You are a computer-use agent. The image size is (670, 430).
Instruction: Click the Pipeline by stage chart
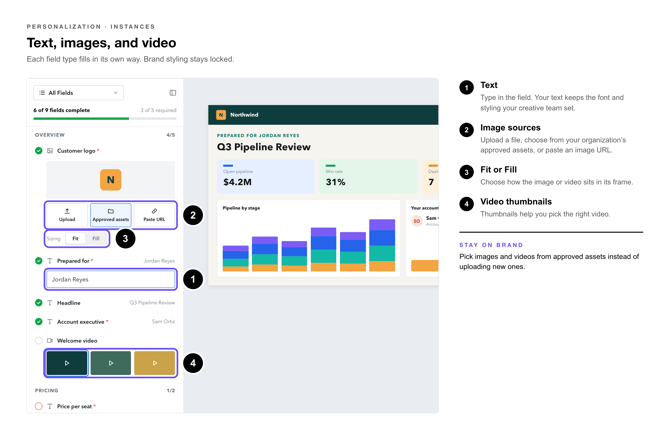click(309, 238)
